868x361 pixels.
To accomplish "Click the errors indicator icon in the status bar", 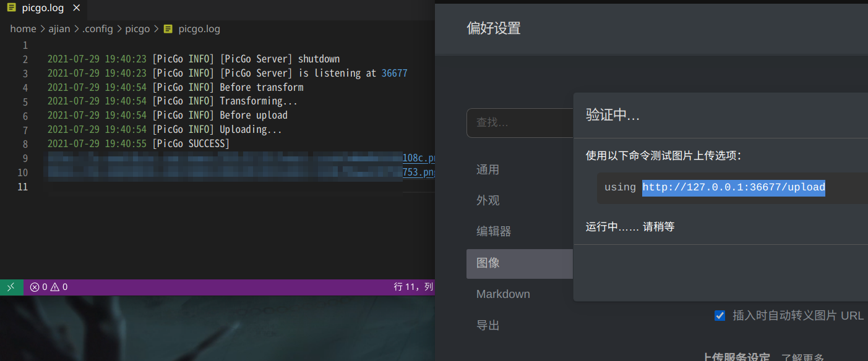I will 35,287.
